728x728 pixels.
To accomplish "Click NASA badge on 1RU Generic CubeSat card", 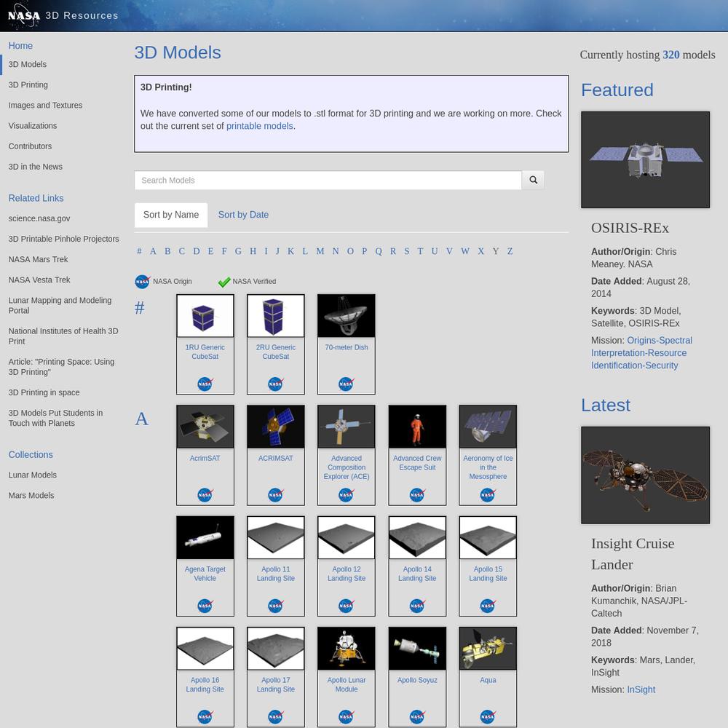I will (x=205, y=384).
